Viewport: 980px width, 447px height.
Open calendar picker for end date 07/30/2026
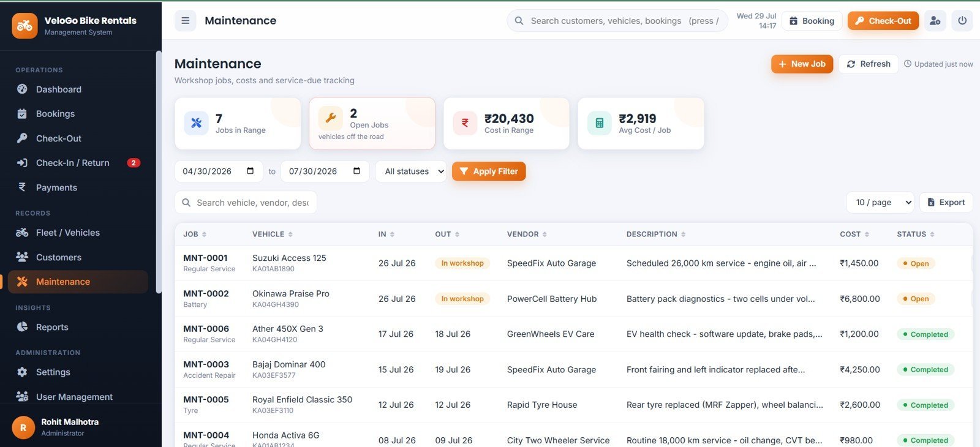tap(356, 171)
